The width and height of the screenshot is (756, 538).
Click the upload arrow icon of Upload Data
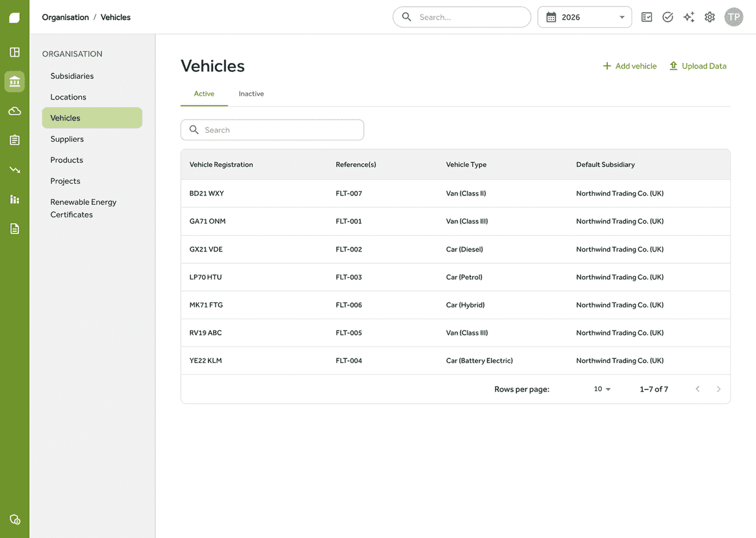pos(673,66)
